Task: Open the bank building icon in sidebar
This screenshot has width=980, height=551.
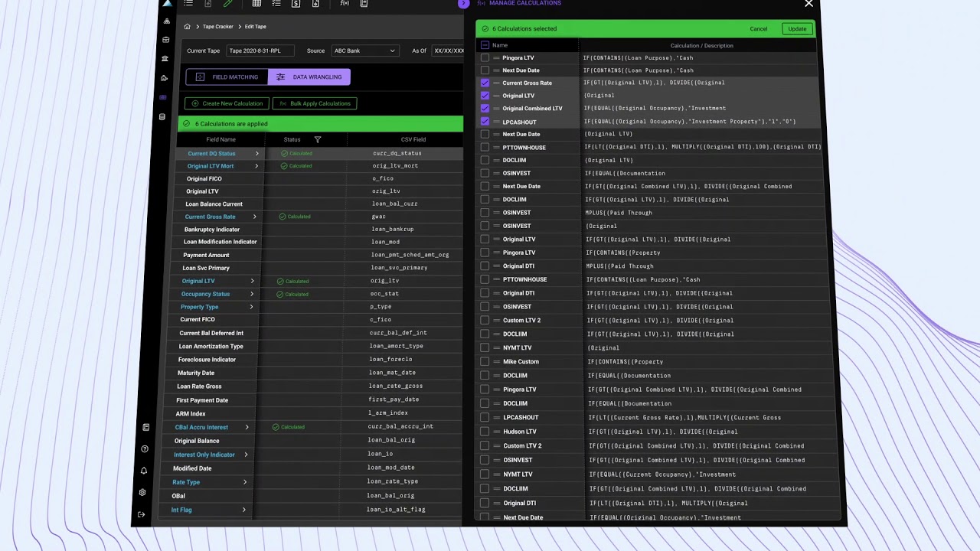Action: (165, 59)
